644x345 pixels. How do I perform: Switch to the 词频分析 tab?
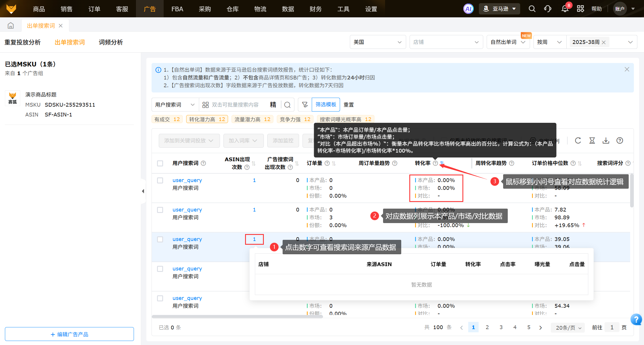coord(111,42)
